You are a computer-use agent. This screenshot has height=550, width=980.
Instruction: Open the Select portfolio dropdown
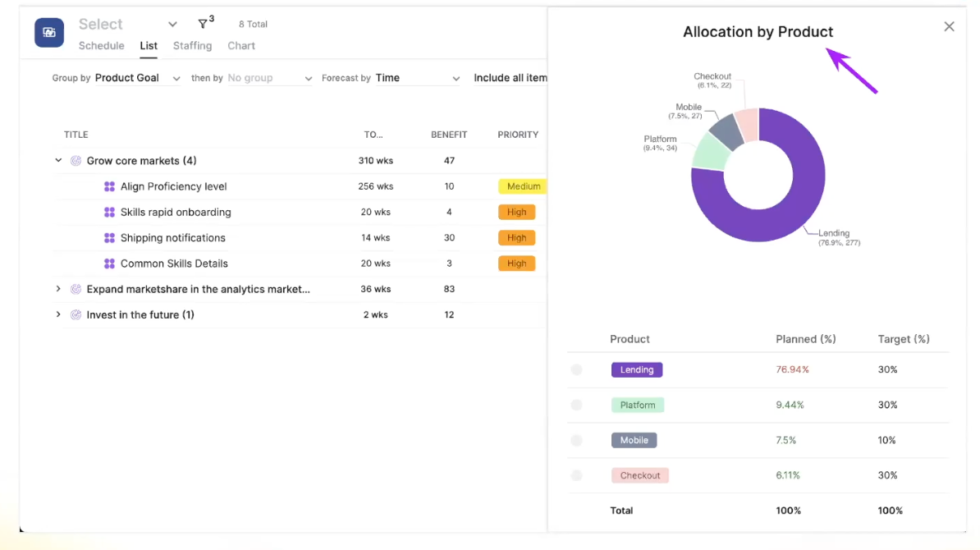127,24
